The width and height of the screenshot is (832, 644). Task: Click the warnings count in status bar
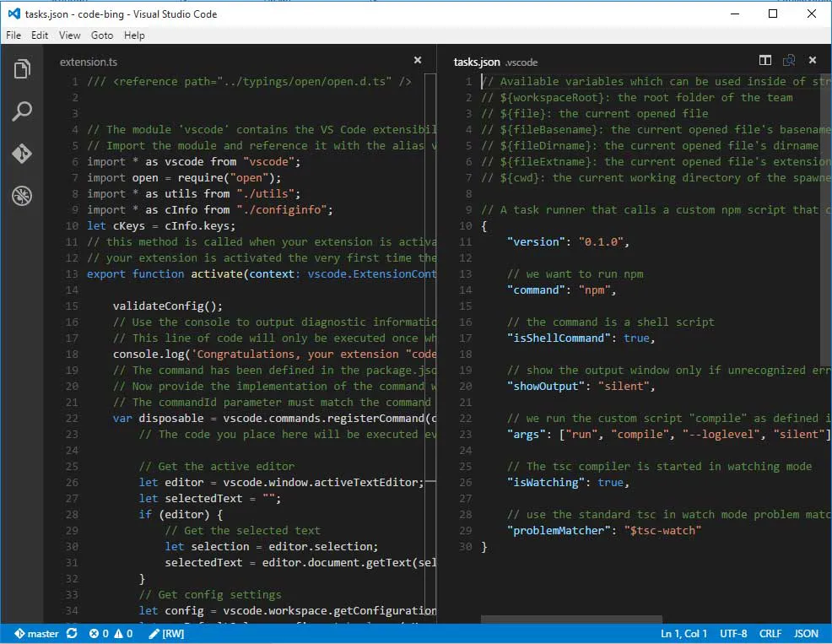(x=124, y=633)
